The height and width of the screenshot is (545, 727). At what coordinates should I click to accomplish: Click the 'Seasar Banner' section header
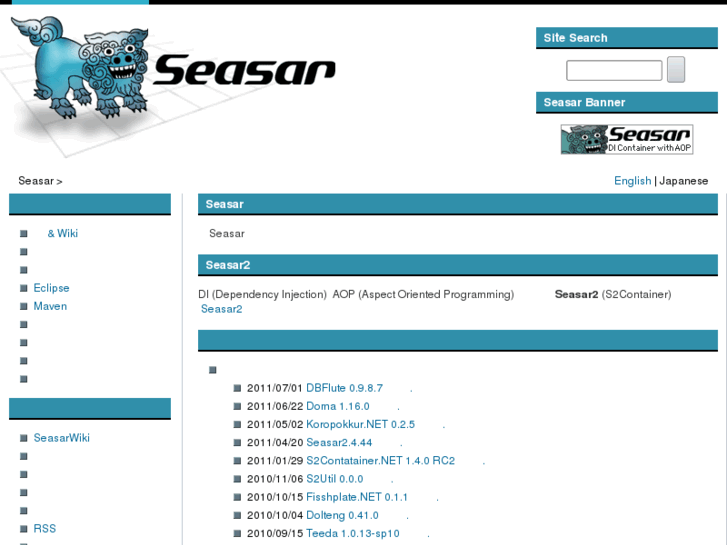626,102
